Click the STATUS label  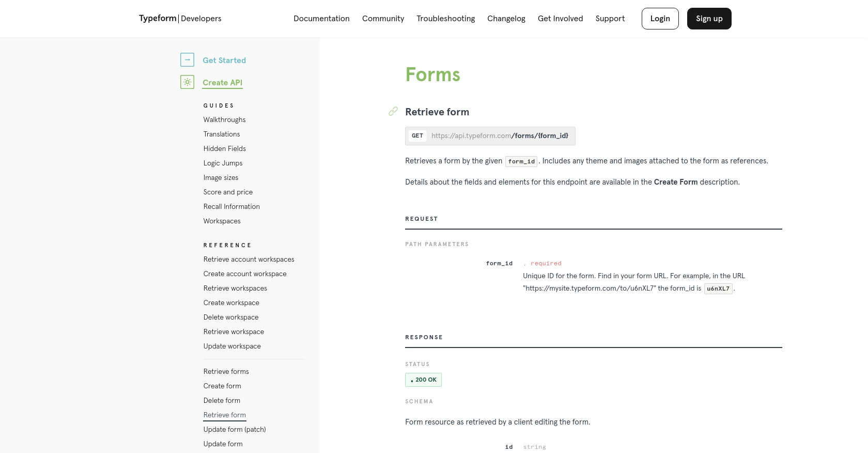pos(417,364)
